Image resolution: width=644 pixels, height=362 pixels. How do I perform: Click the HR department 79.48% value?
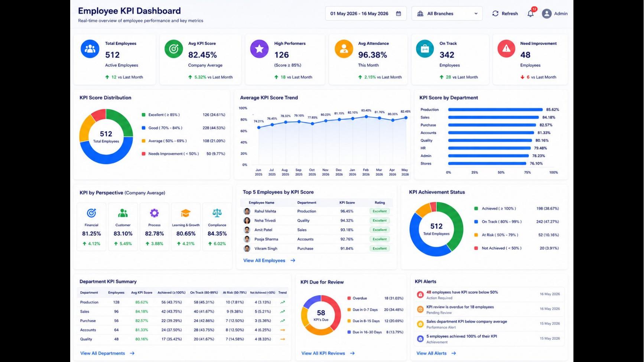click(540, 148)
